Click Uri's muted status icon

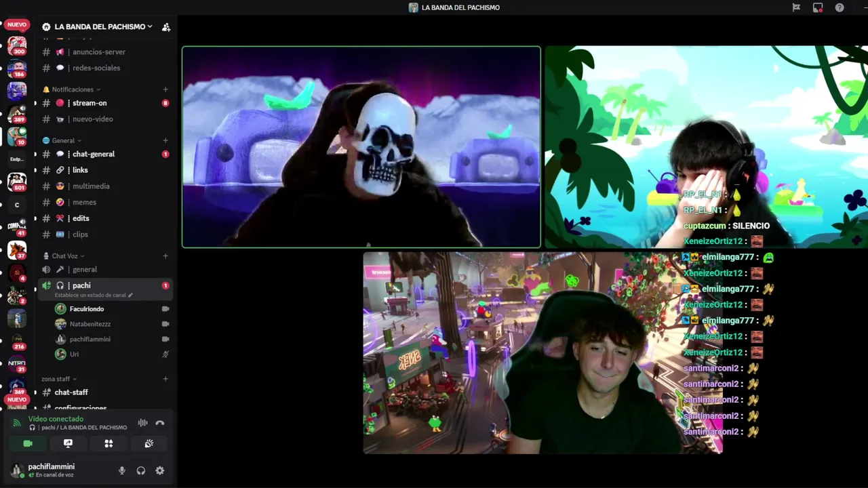click(165, 354)
